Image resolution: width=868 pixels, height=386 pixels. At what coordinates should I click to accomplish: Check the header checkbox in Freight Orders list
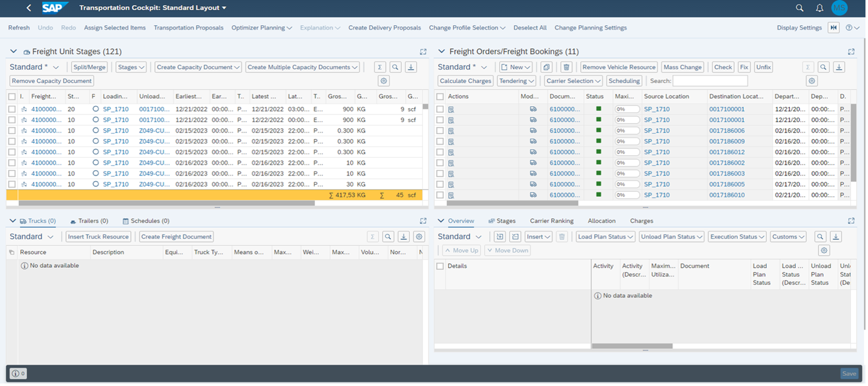click(x=440, y=96)
